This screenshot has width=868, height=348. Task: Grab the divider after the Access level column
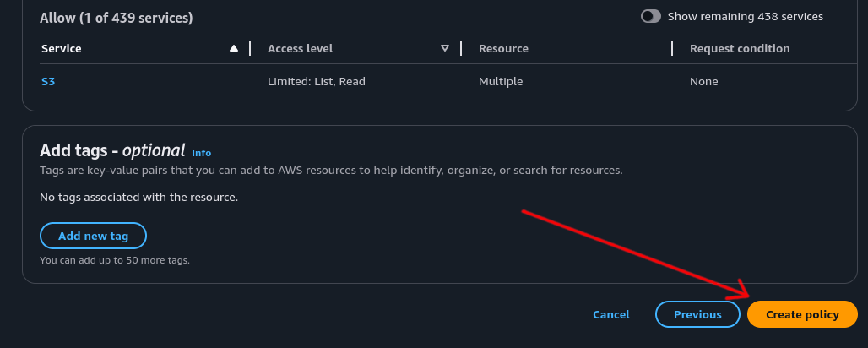tap(461, 48)
